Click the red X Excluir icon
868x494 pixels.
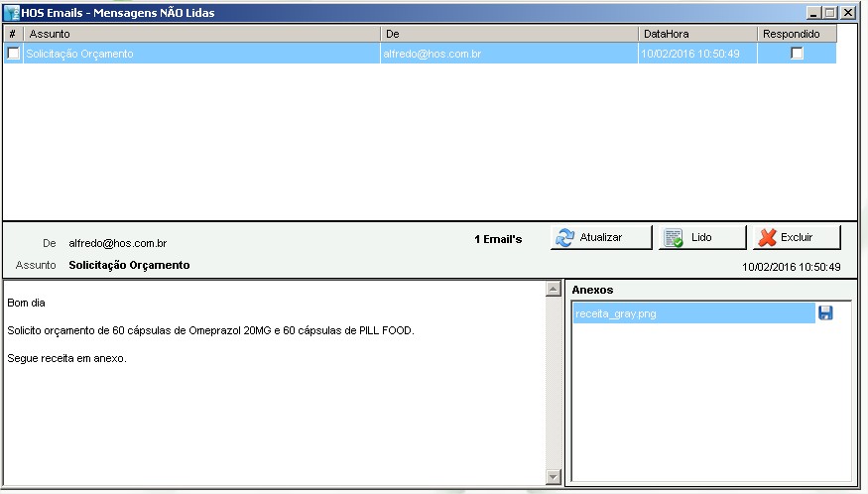click(x=766, y=238)
